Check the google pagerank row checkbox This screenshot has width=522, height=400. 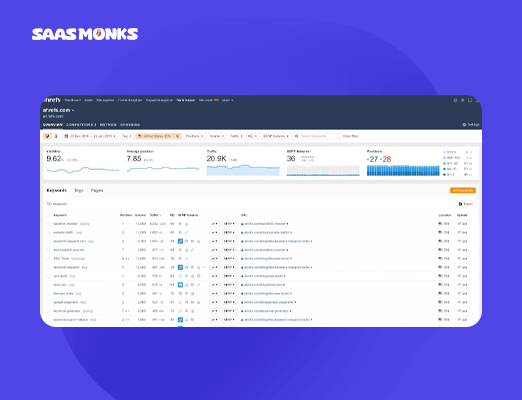(x=48, y=303)
